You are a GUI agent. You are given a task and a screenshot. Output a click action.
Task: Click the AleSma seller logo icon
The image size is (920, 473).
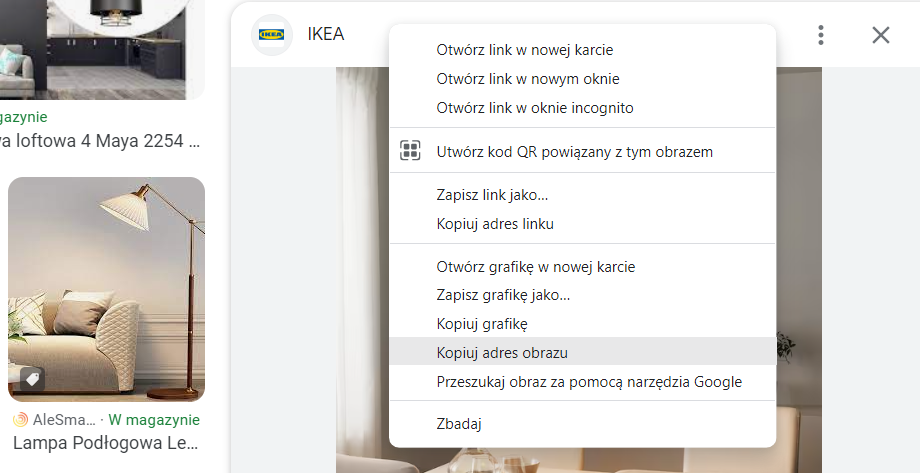point(20,420)
